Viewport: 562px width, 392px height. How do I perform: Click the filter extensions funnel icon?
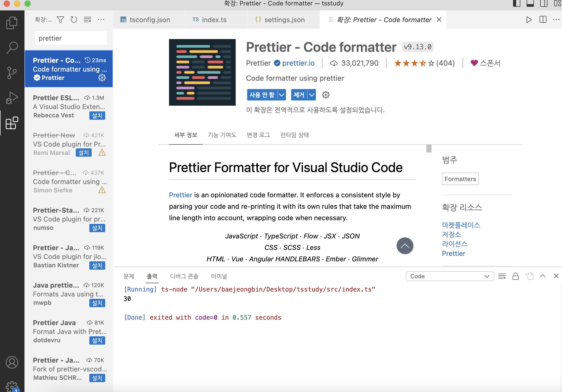(x=60, y=20)
